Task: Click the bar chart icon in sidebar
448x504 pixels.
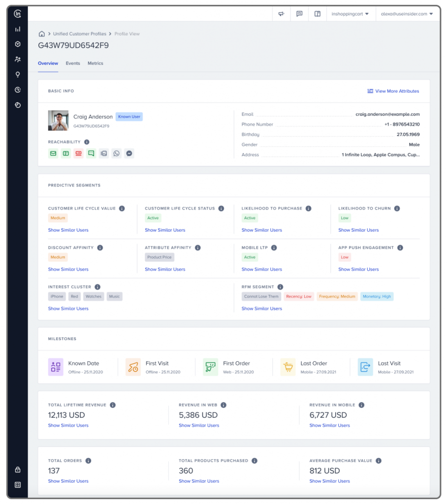Action: coord(18,29)
